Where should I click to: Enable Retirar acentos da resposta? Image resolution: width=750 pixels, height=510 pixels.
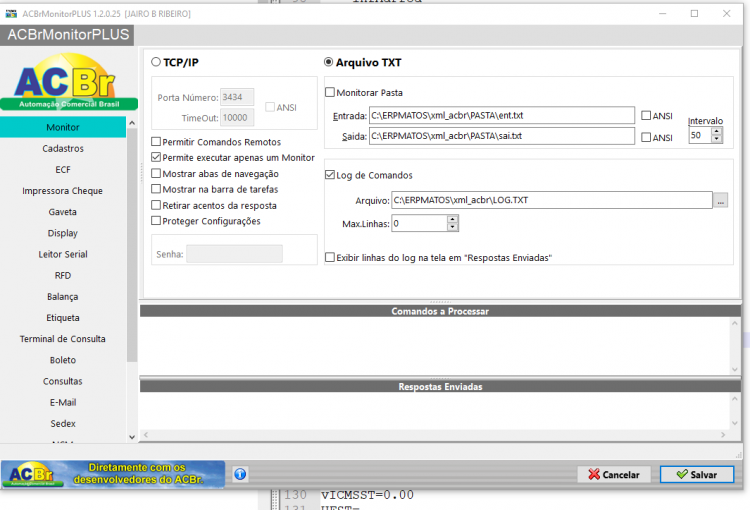[x=156, y=205]
